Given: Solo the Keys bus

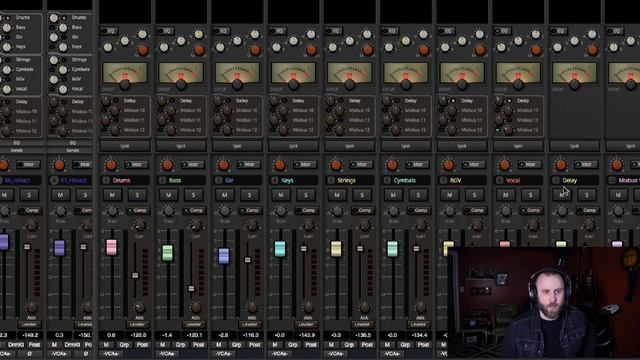Looking at the screenshot, I should (306, 195).
